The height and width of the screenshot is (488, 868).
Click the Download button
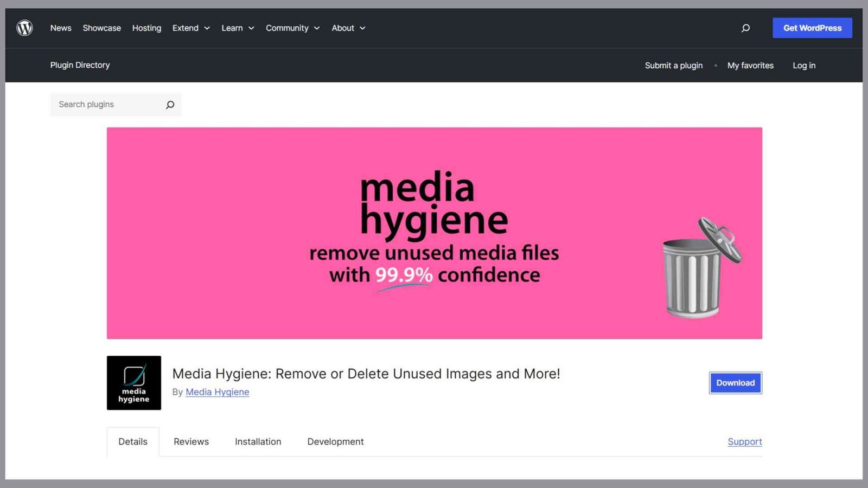(736, 383)
